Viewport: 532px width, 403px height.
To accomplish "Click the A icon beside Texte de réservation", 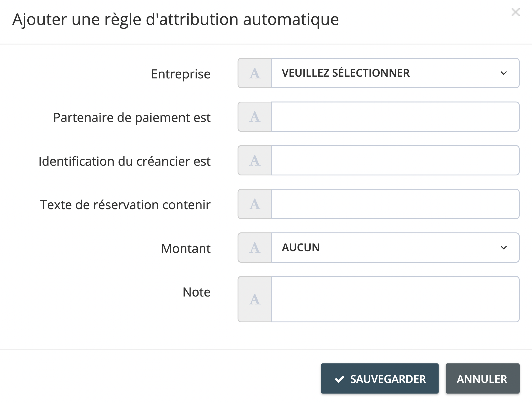I will pos(255,204).
